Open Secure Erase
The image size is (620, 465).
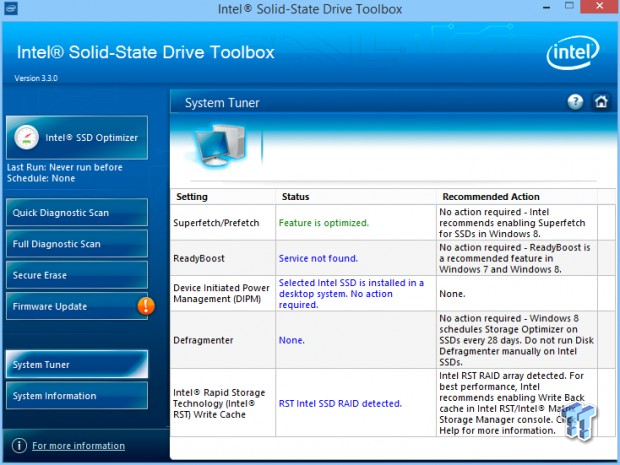(77, 275)
